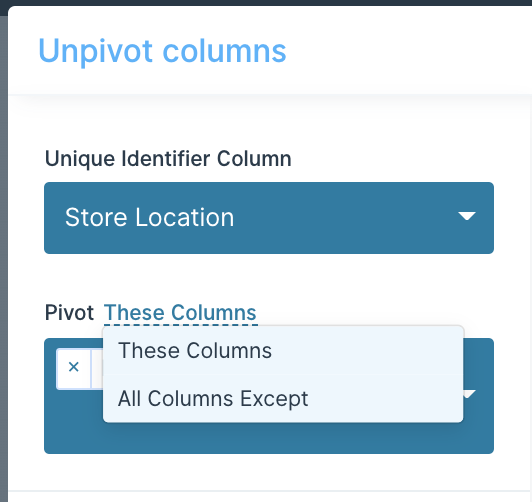Click empty dialog space right of "These Columns" link
The width and height of the screenshot is (532, 502).
click(x=373, y=310)
